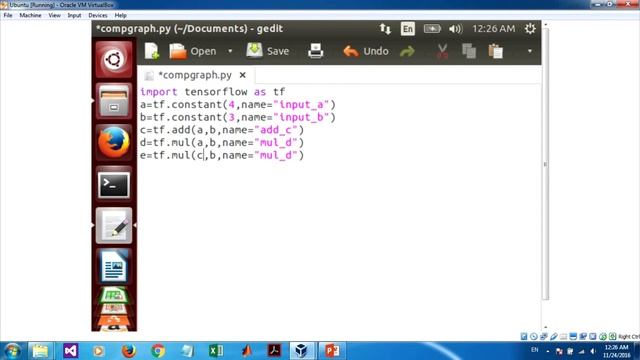This screenshot has width=640, height=360.
Task: Switch to gedit text editor launcher icon
Action: tap(114, 226)
